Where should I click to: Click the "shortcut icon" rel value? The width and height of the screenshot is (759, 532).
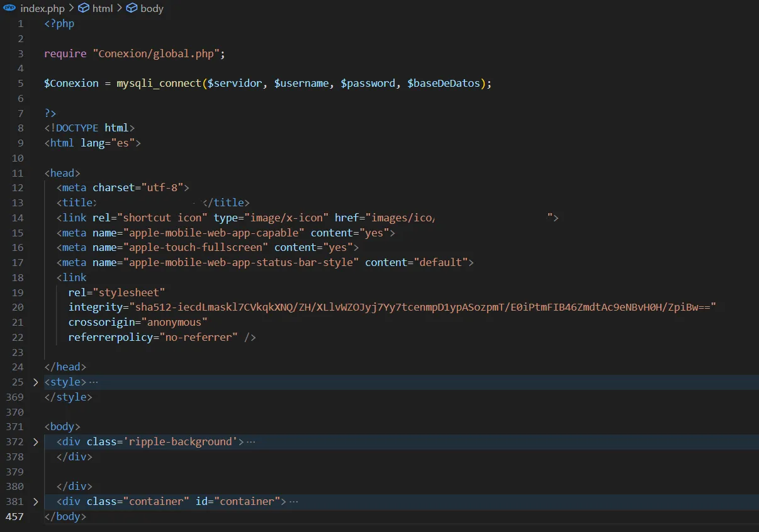pos(162,218)
